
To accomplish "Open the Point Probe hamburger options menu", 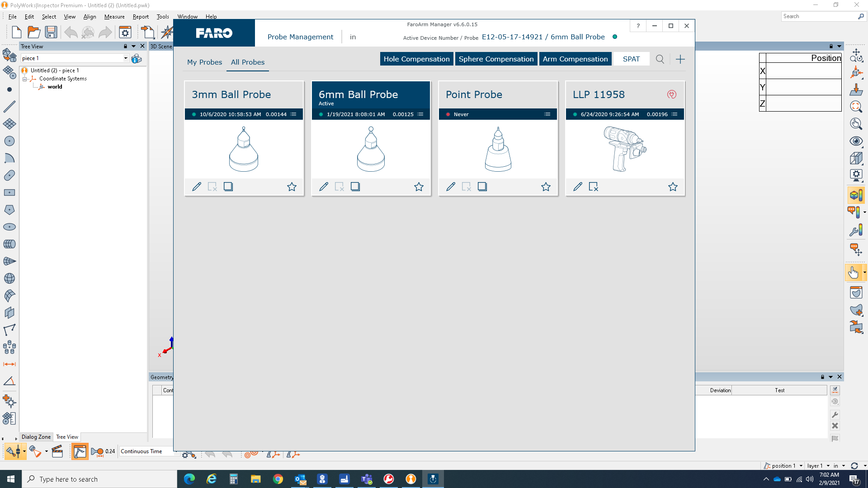I will tap(547, 114).
